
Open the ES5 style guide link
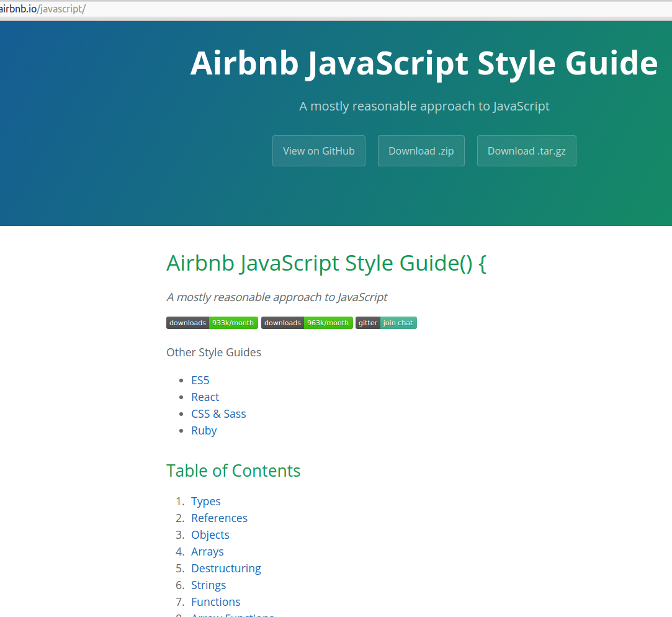coord(200,381)
